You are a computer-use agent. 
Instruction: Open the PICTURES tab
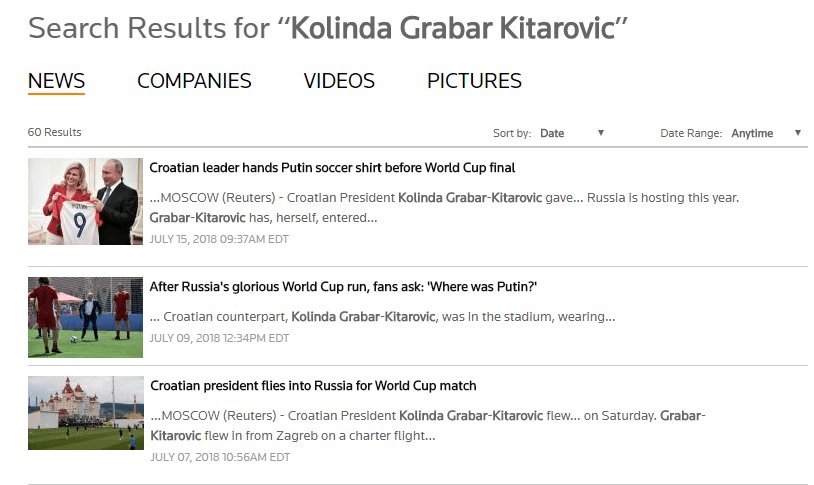pyautogui.click(x=474, y=81)
